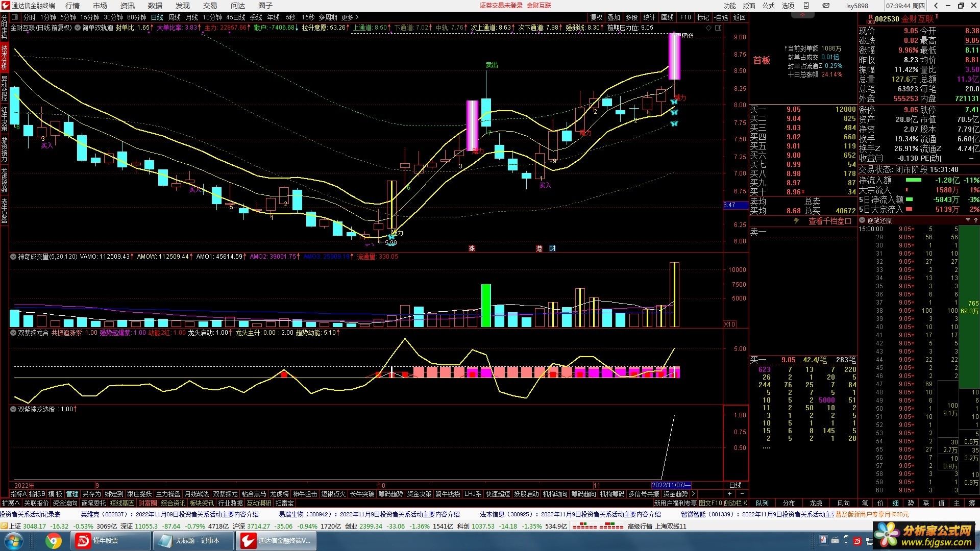Click the 通达信 logo in title bar
The width and height of the screenshot is (980, 551).
pos(5,6)
